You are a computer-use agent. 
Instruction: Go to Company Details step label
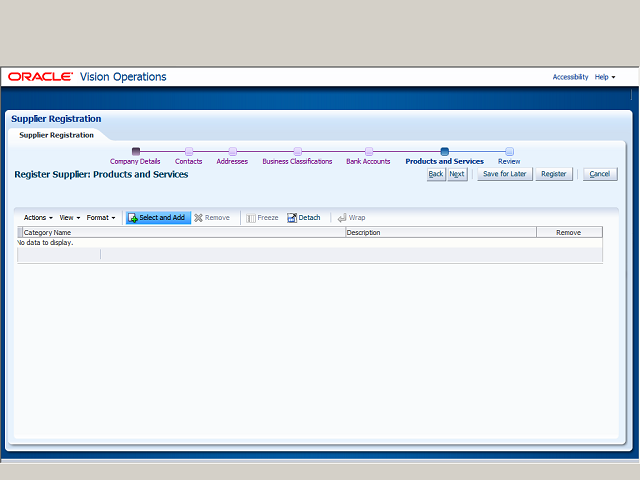coord(135,161)
